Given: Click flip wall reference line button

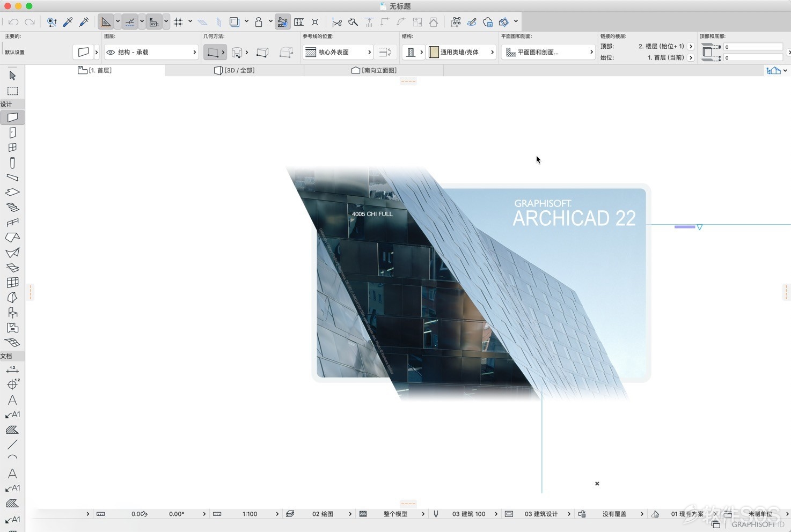Looking at the screenshot, I should click(x=385, y=52).
